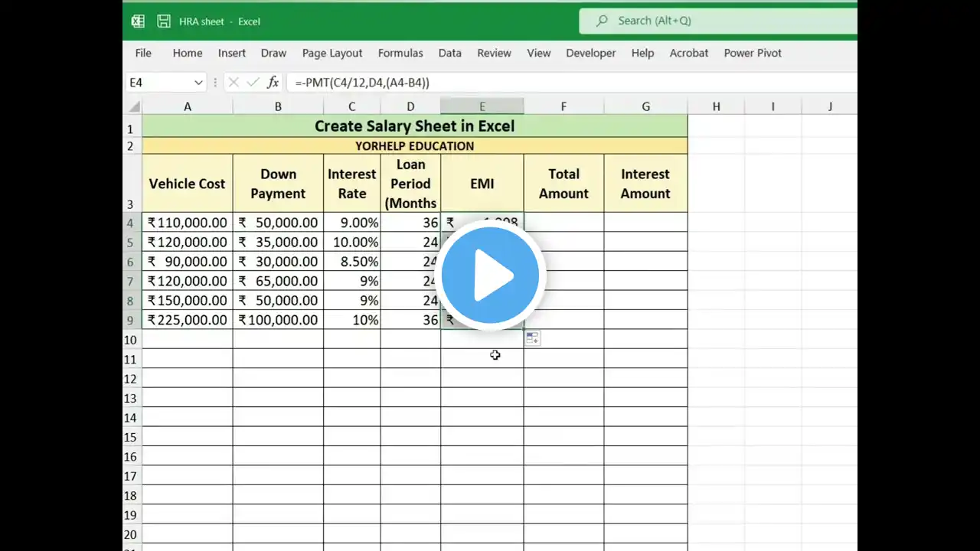Select row 12 via its row header
Viewport: 980px width, 551px height.
pyautogui.click(x=132, y=378)
